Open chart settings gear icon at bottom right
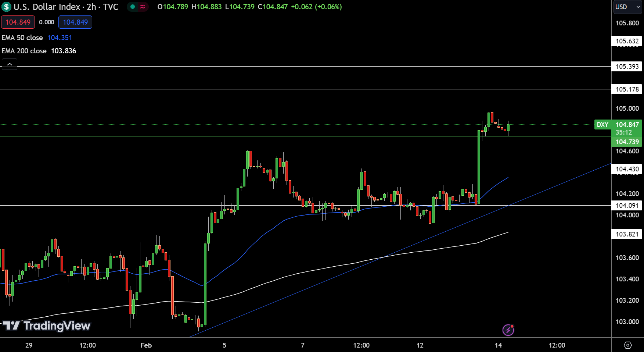This screenshot has width=644, height=352. pos(628,345)
